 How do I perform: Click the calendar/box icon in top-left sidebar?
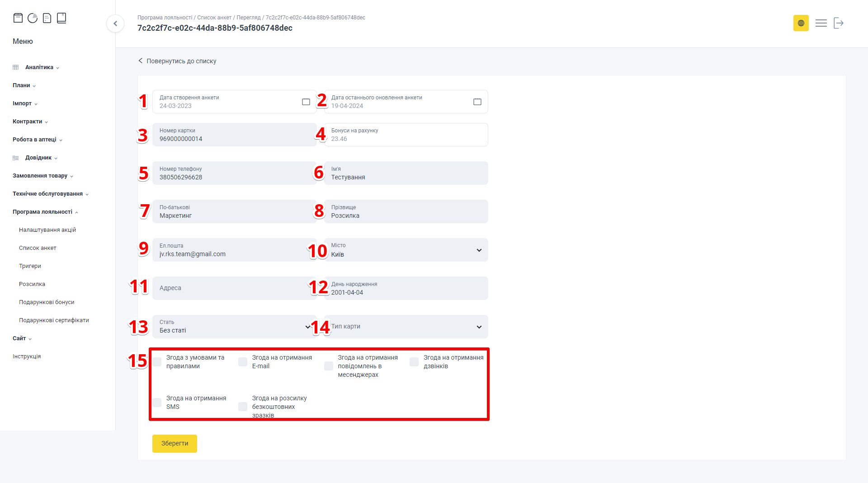pyautogui.click(x=18, y=18)
